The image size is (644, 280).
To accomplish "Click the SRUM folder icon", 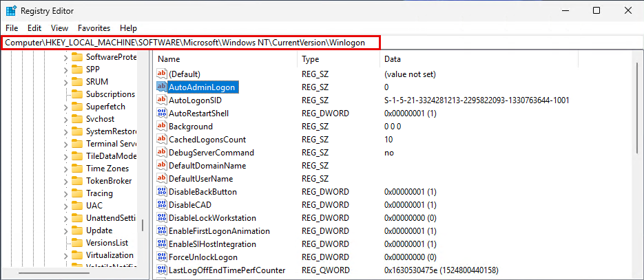I will coord(77,82).
